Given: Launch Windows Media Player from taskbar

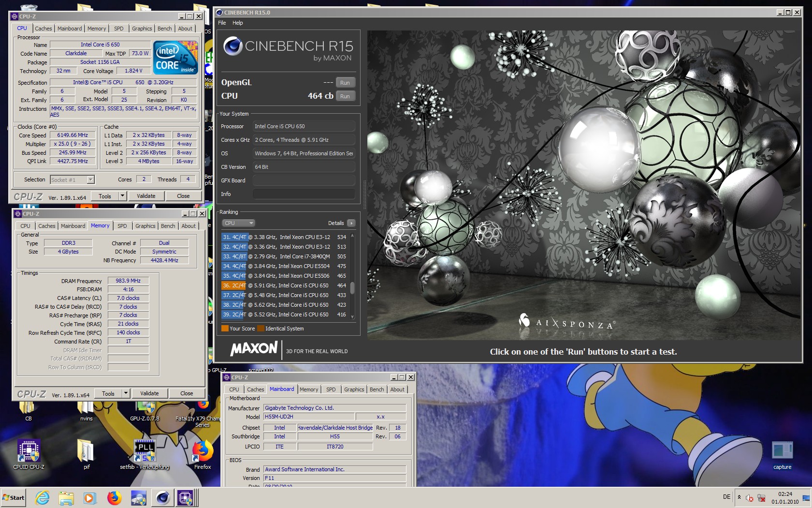Looking at the screenshot, I should coord(90,497).
